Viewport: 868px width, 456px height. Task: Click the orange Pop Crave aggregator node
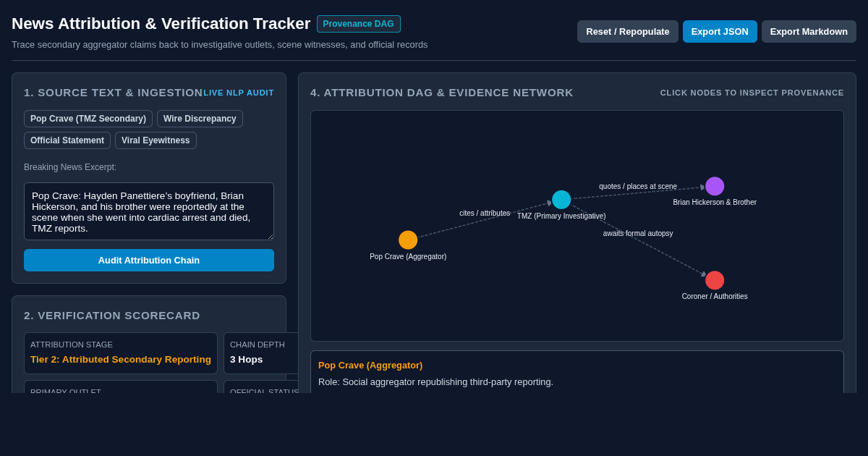point(408,240)
